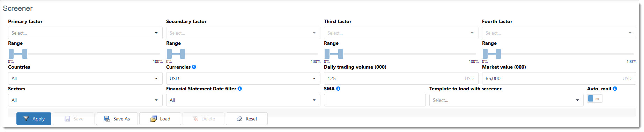Screen dimensions: 644x132
Task: Expand the Countries dropdown
Action: (x=85, y=78)
